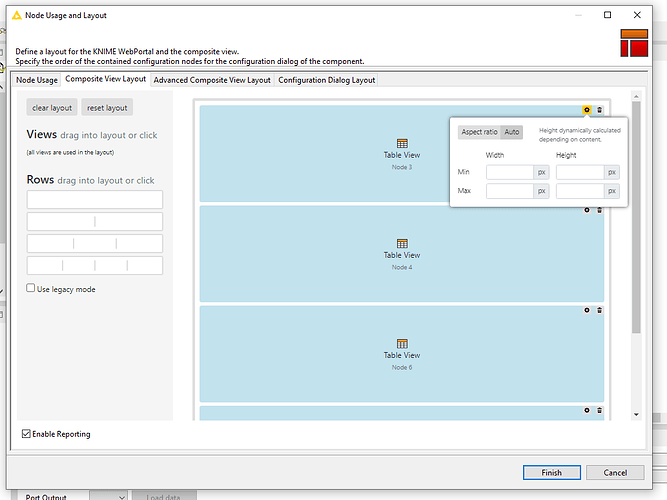Viewport: 667px width, 500px height.
Task: Toggle Use legacy mode checkbox
Action: pos(31,288)
